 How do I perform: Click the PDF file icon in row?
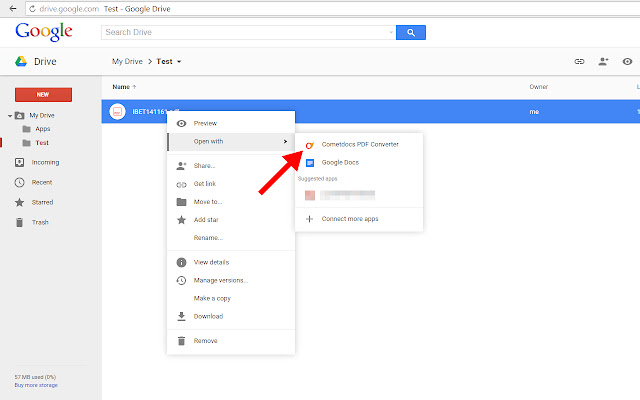coord(117,111)
